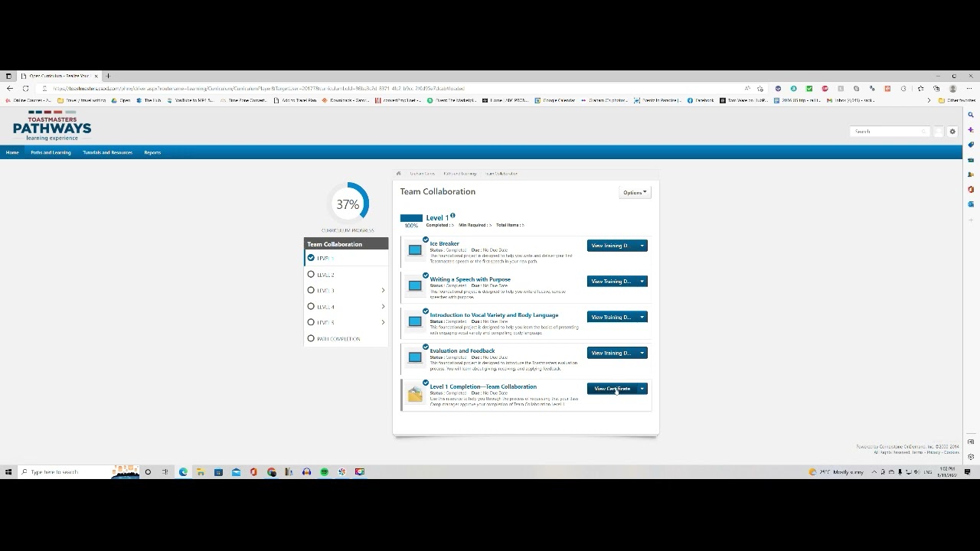980x551 pixels.
Task: Click the Toastmasters Pathways logo
Action: point(52,126)
